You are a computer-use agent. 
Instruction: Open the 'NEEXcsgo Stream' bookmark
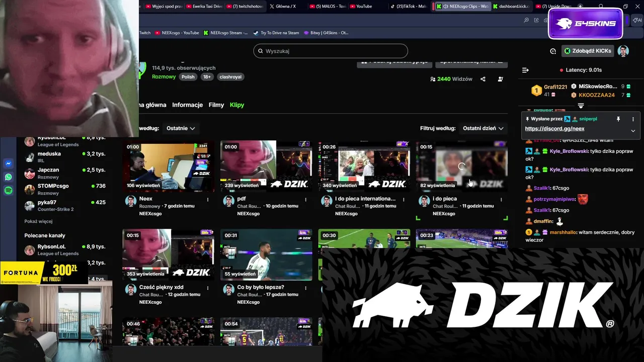226,33
